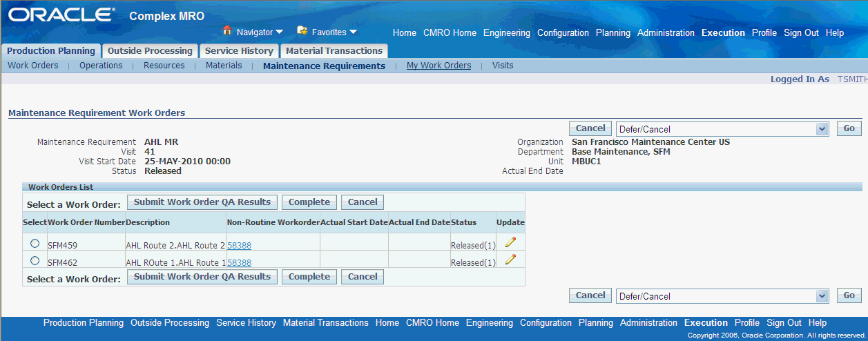Open Administration in the top navigation
Screen dimensions: 868x341
point(666,32)
